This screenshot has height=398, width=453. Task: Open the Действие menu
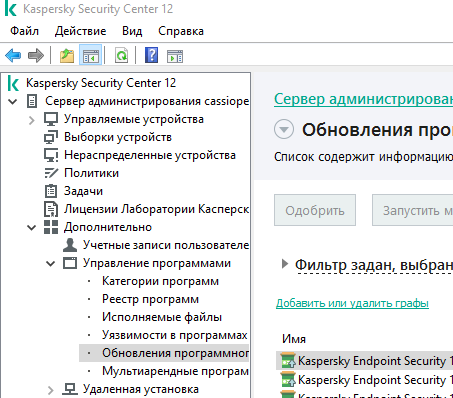point(80,31)
